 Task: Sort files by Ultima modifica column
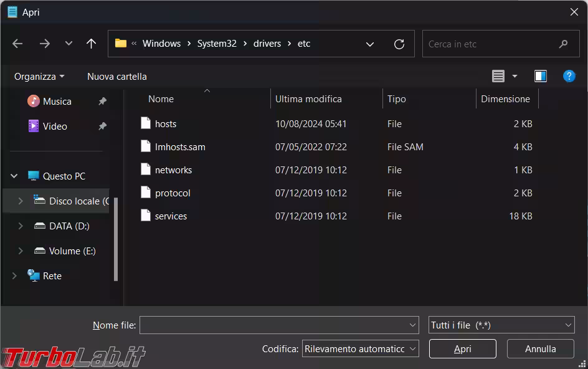click(x=308, y=99)
